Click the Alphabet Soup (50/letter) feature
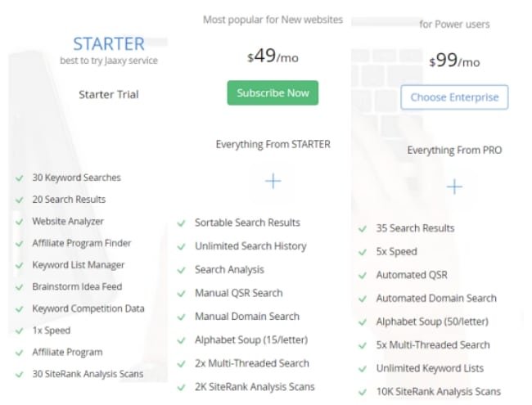Image resolution: width=532 pixels, height=405 pixels. 432,322
